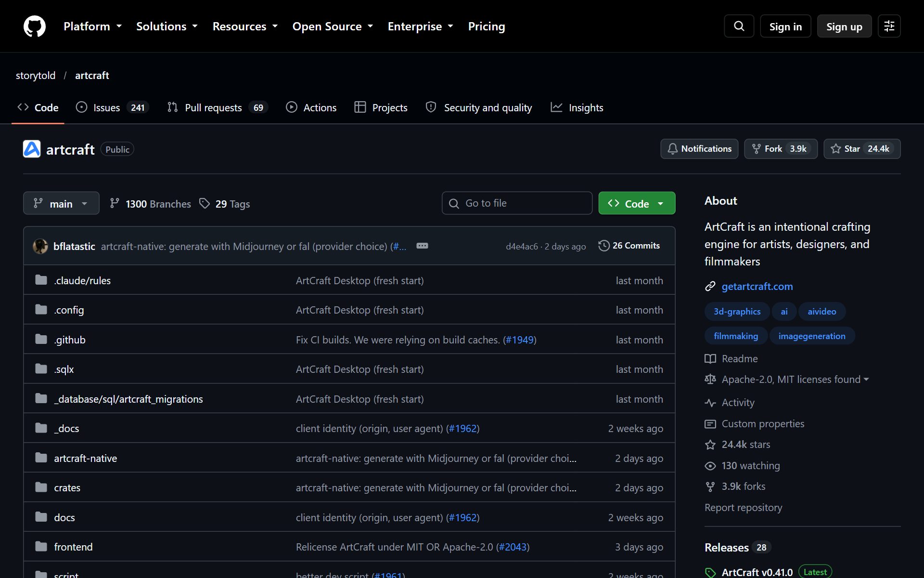
Task: Click the pulse icon beside Activity
Action: coord(710,403)
